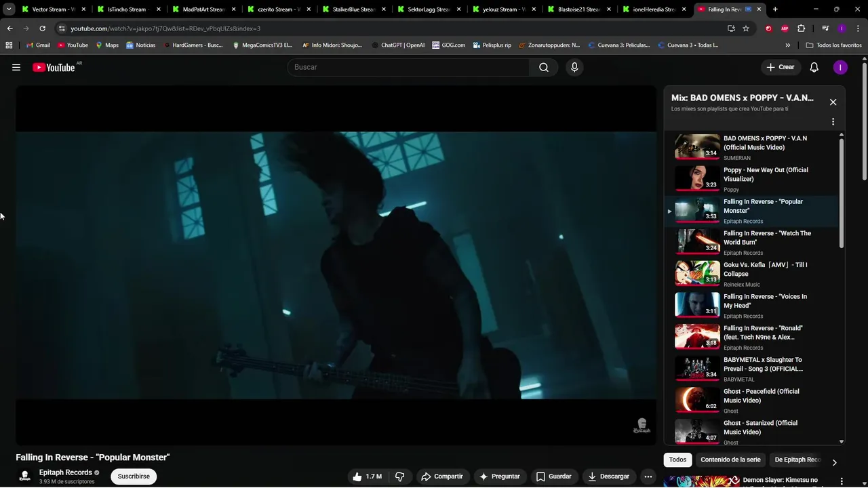
Task: Open the YouTube hamburger guide menu
Action: click(x=16, y=67)
